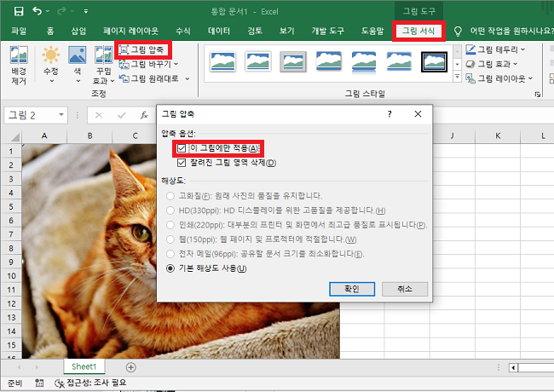Click the formula bar cancel X icon
The height and width of the screenshot is (392, 554).
[x=99, y=115]
